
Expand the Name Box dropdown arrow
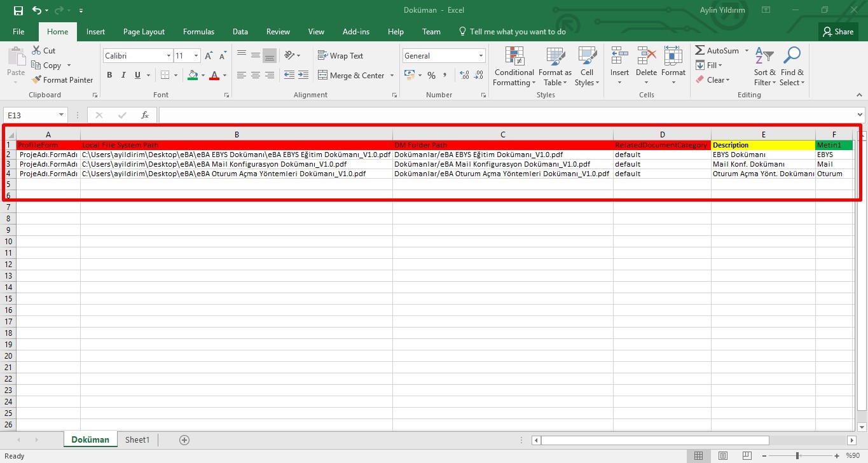(62, 115)
